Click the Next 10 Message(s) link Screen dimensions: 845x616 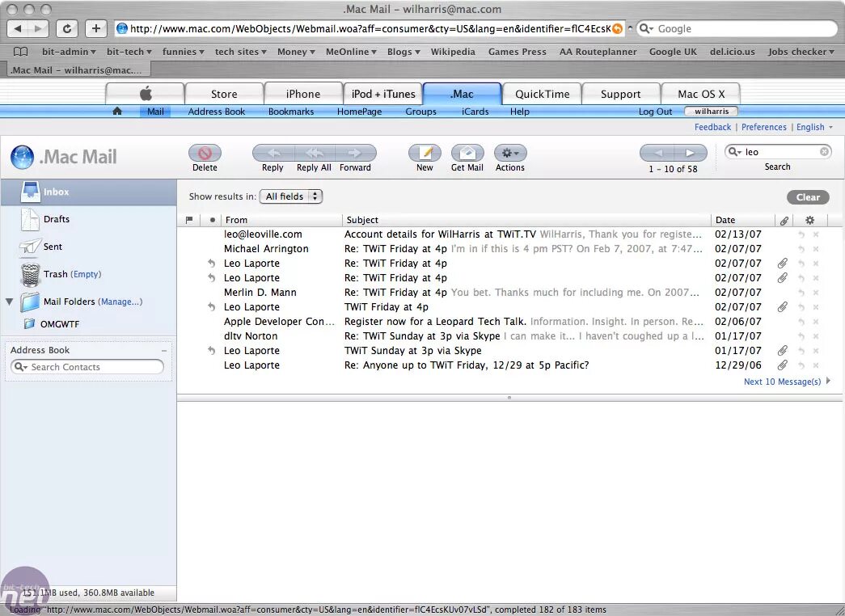click(x=782, y=382)
